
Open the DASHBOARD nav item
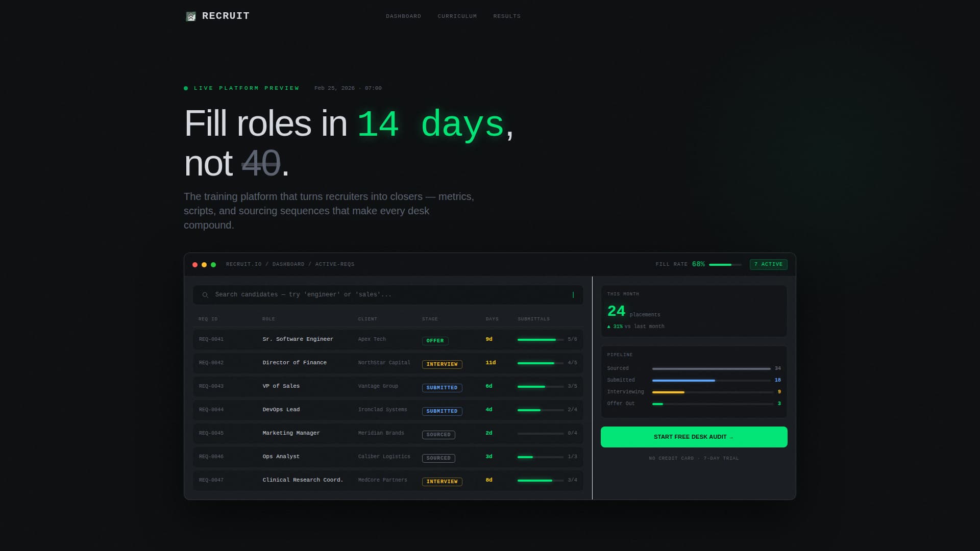pos(403,16)
